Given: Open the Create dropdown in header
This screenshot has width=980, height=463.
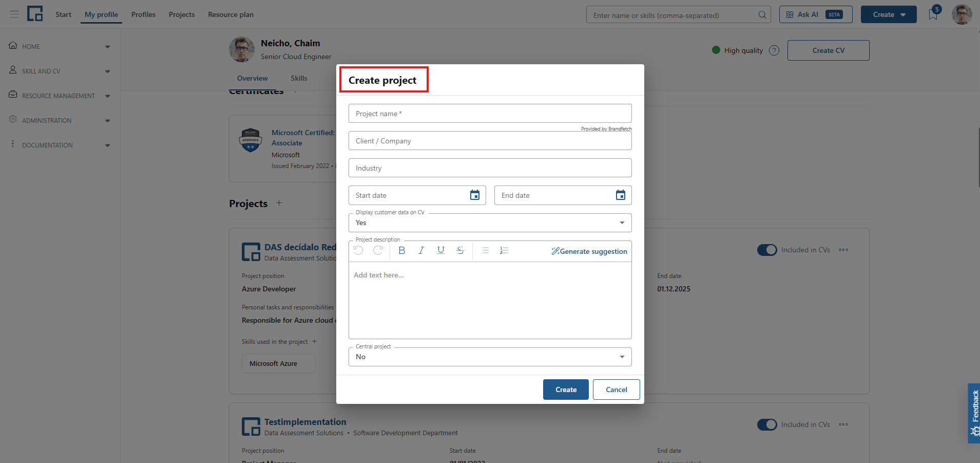Looking at the screenshot, I should 889,14.
